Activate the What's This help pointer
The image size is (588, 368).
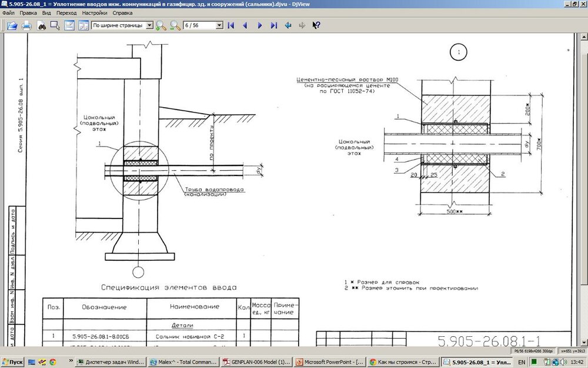[x=316, y=25]
